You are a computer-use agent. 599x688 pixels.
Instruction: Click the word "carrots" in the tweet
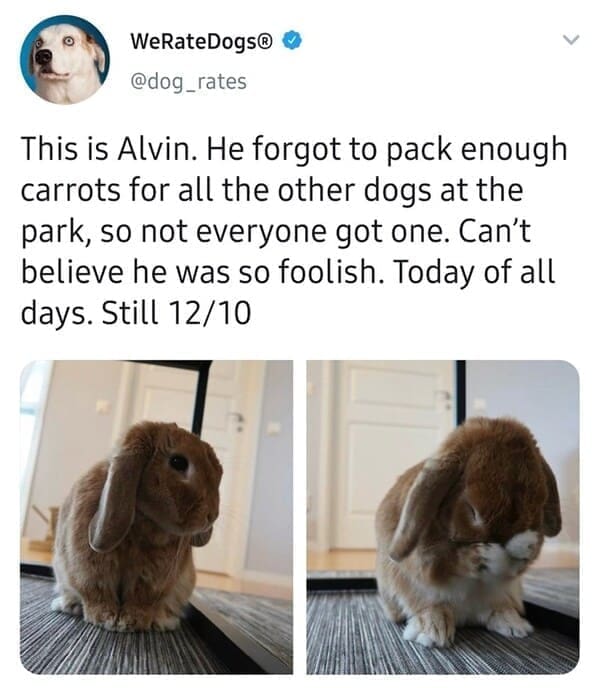click(x=70, y=190)
